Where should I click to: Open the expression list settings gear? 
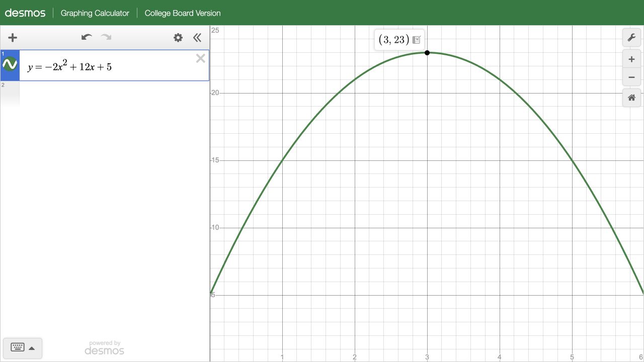178,37
